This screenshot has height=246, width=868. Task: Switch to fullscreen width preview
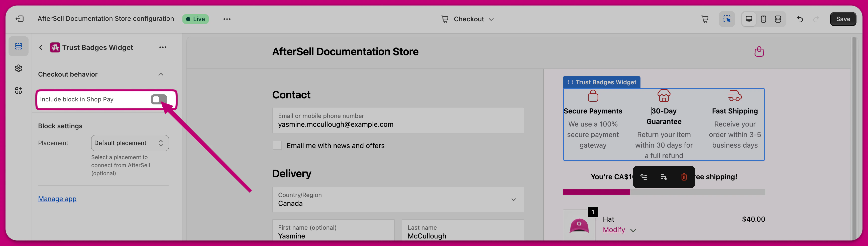click(778, 19)
